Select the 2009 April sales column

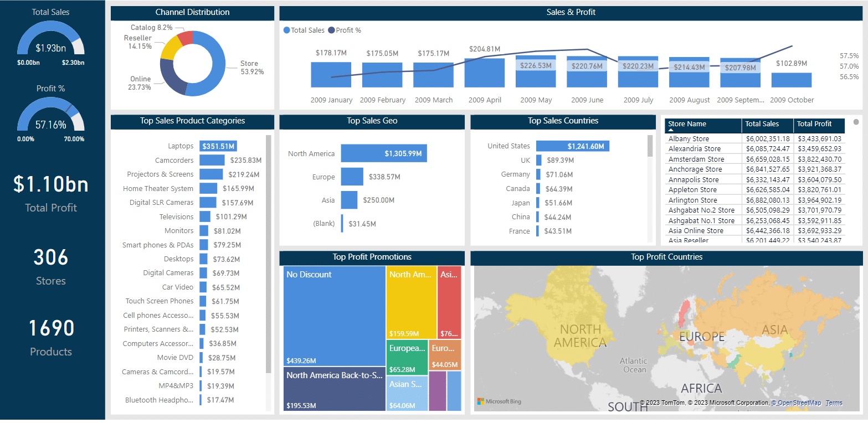pos(484,73)
